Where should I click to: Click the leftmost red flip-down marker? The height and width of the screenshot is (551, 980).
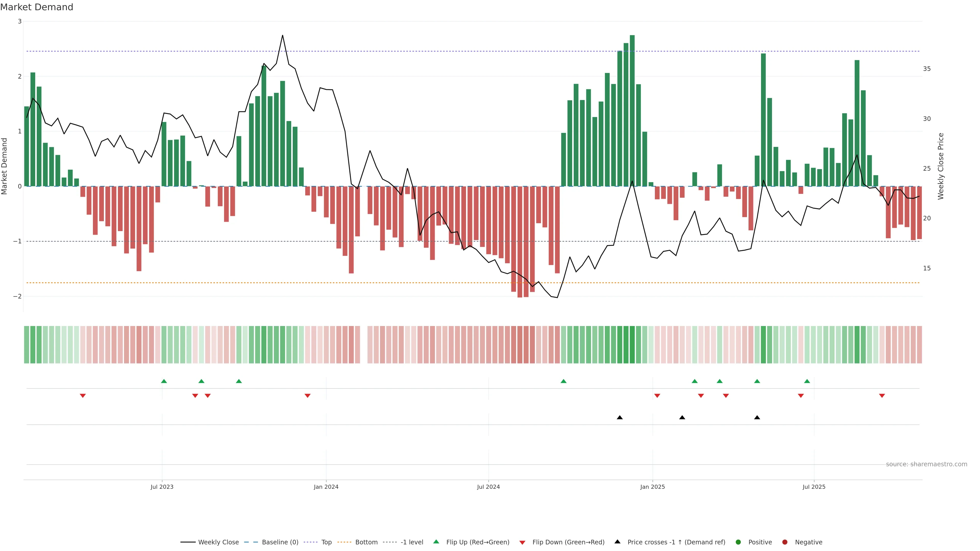point(82,396)
